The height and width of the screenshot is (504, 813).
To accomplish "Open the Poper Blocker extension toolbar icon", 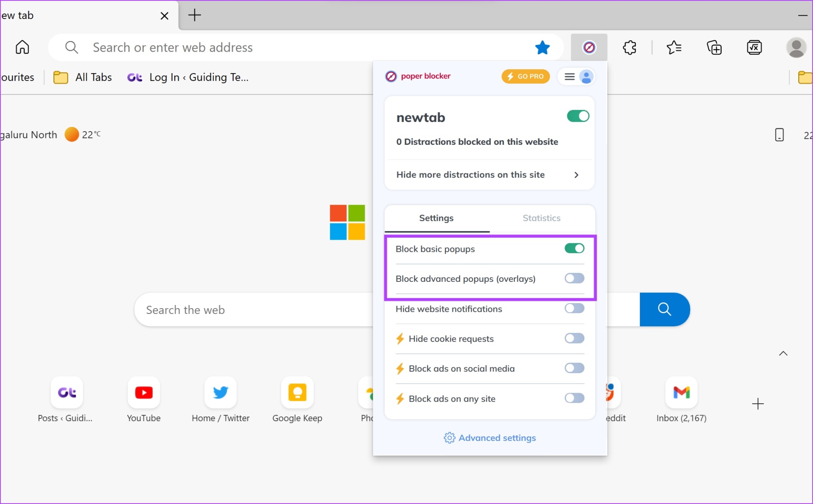I will tap(589, 47).
